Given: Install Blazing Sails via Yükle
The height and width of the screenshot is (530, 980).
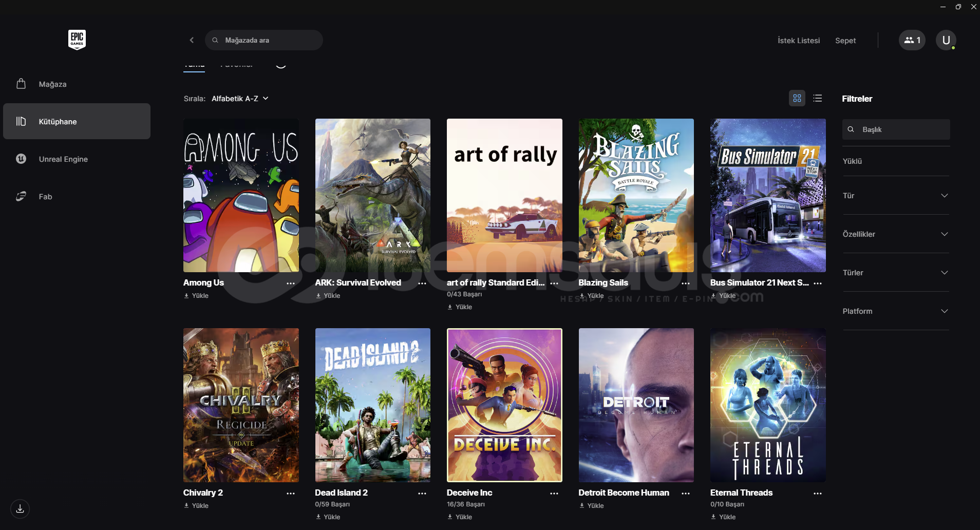Looking at the screenshot, I should click(592, 296).
